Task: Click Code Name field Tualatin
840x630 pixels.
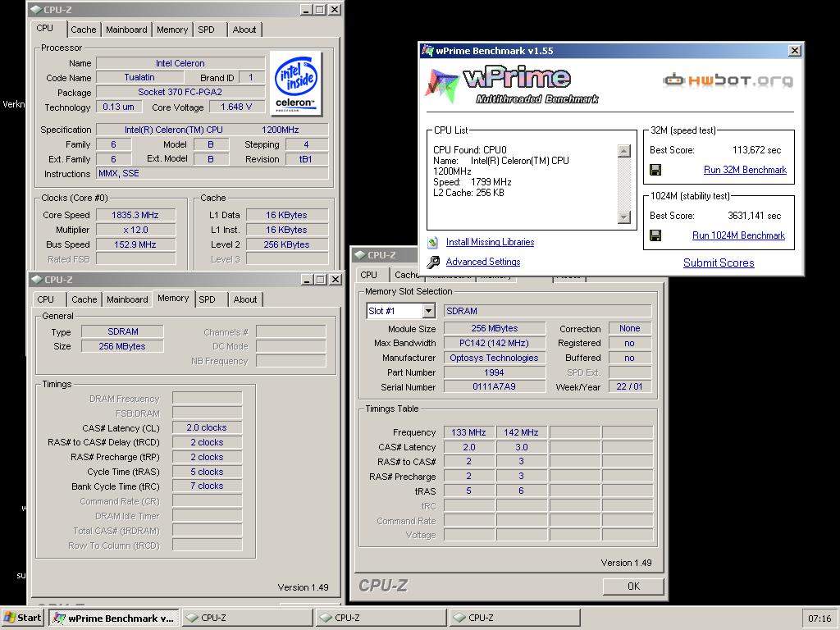Action: 139,78
